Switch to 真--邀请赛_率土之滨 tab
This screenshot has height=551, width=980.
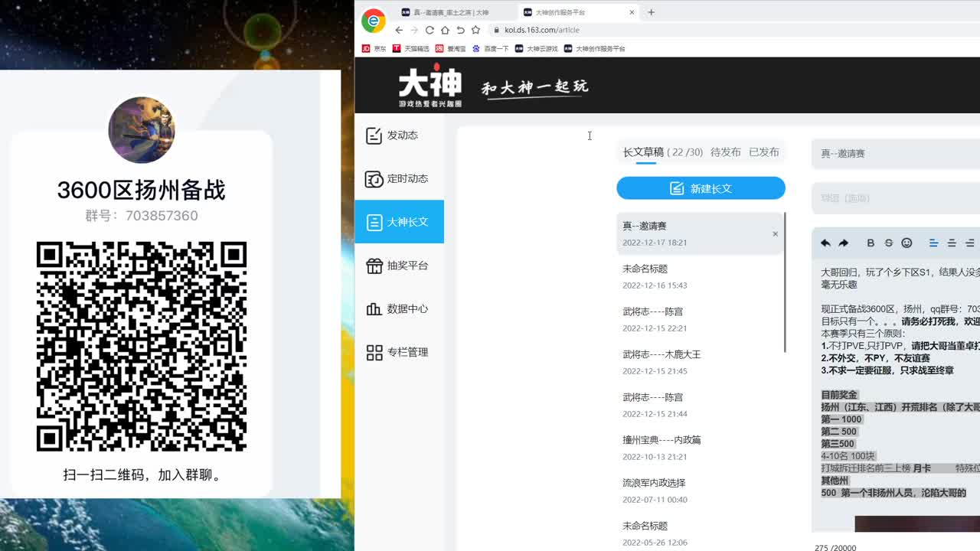tap(451, 12)
